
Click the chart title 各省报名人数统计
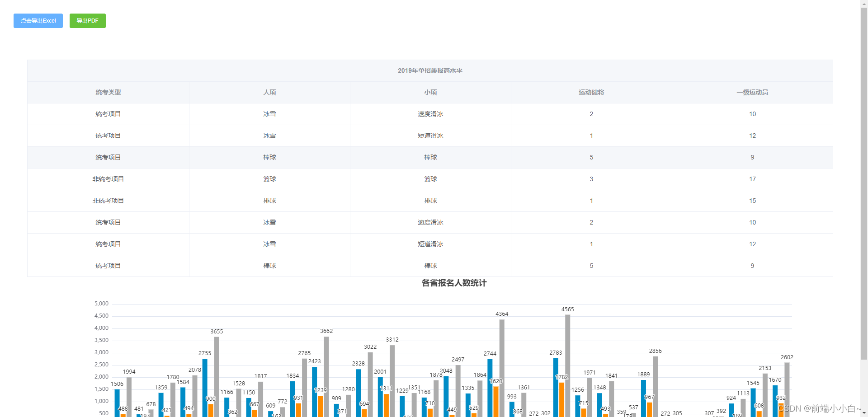coord(454,283)
